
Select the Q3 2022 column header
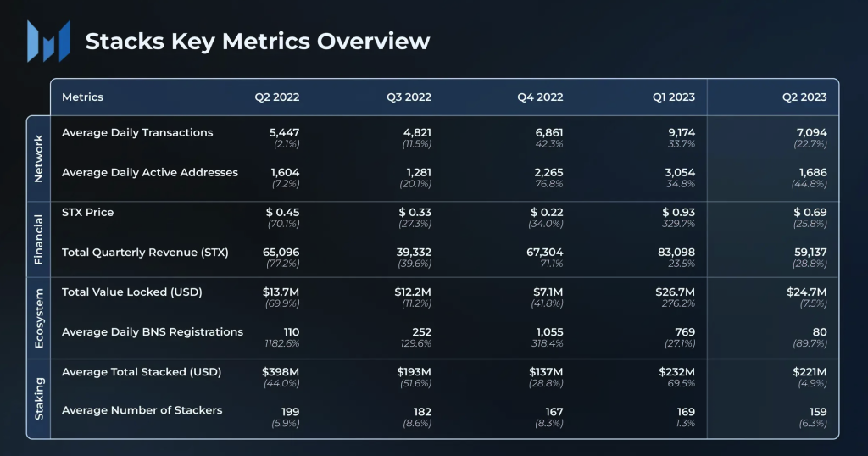click(x=409, y=97)
